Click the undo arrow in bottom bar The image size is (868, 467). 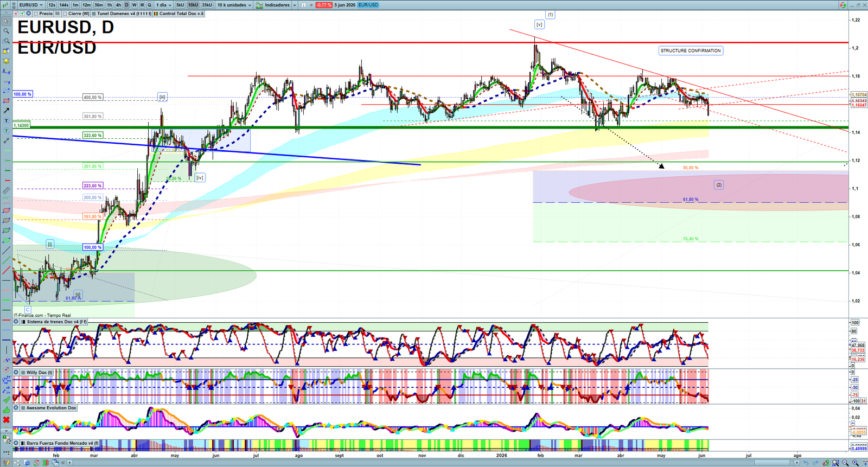coord(806,463)
